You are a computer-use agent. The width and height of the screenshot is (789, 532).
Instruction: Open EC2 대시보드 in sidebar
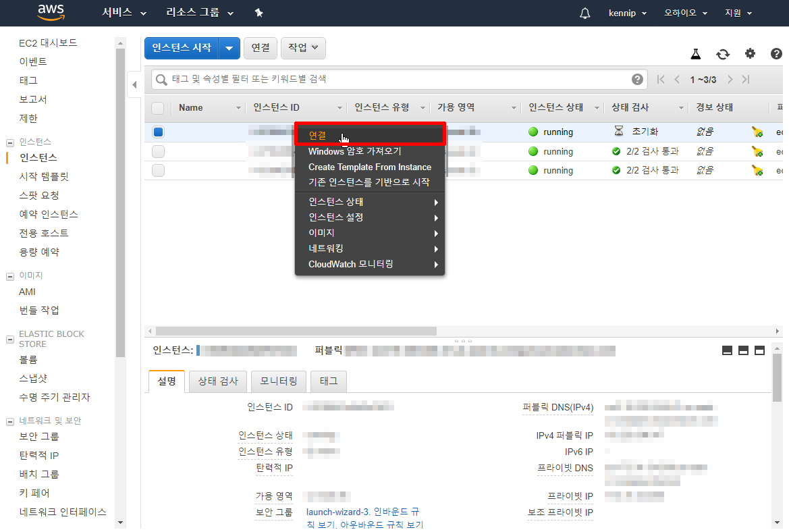click(x=49, y=43)
